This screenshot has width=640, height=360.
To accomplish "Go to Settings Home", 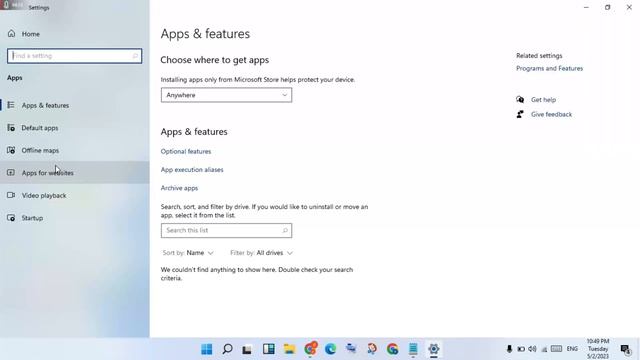I will point(24,34).
